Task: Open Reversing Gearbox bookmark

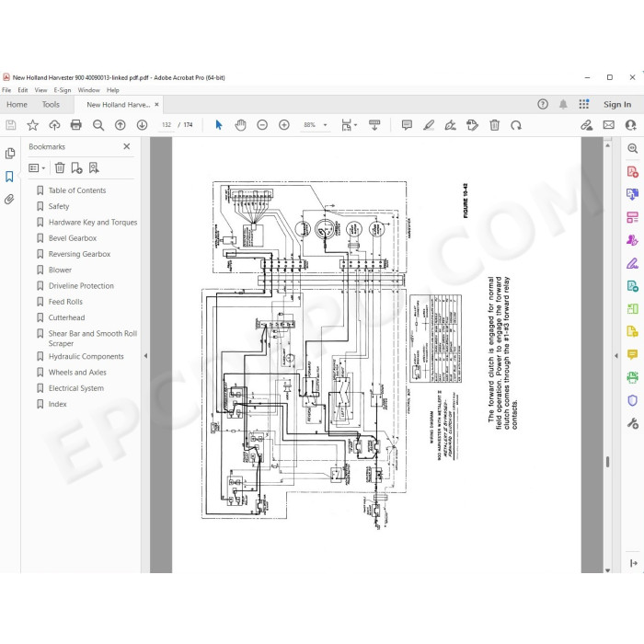Action: pos(80,254)
